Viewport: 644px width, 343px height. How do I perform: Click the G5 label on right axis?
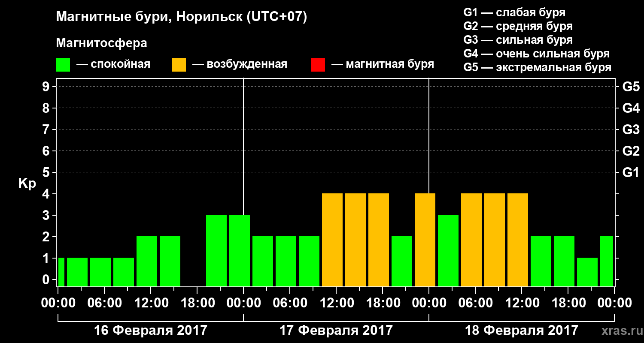point(631,87)
